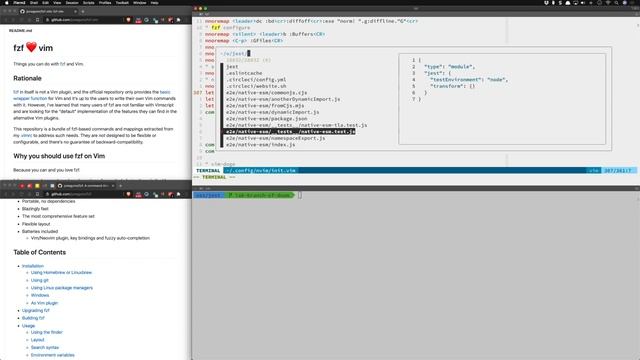
Task: Open the Shell menu
Action: tap(33, 2)
